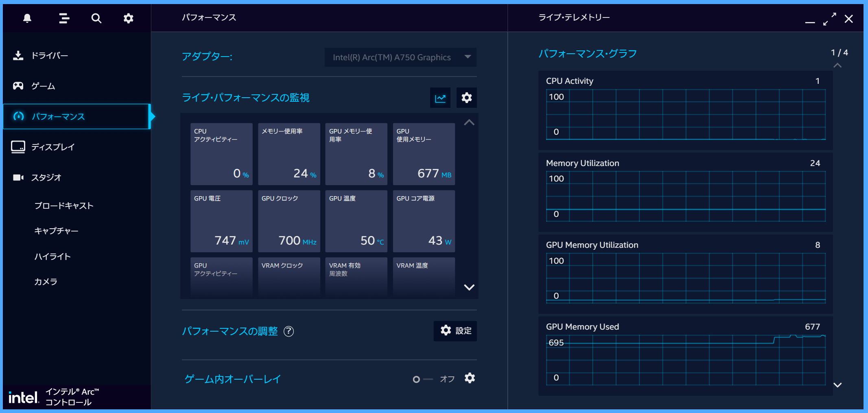
Task: Toggle the ゲーム内オーバーレイ switch on
Action: point(422,379)
